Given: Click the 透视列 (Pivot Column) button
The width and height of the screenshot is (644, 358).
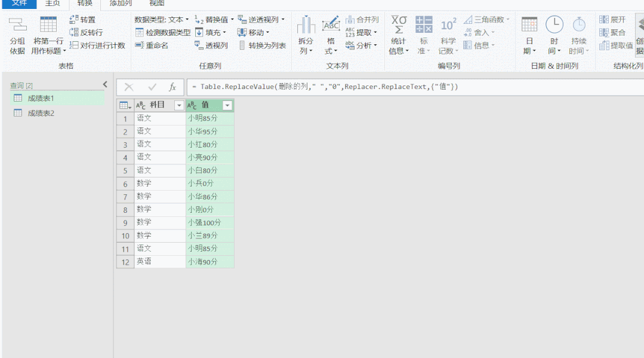Looking at the screenshot, I should click(x=211, y=45).
